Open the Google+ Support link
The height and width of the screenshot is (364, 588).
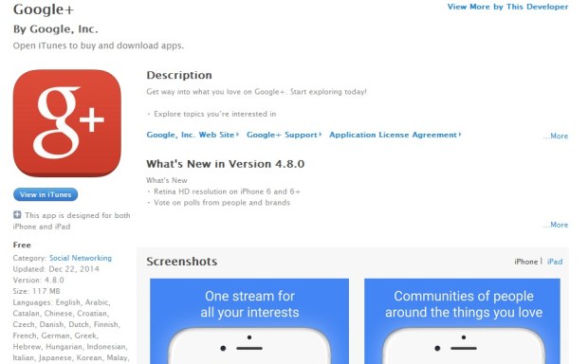[x=284, y=135]
